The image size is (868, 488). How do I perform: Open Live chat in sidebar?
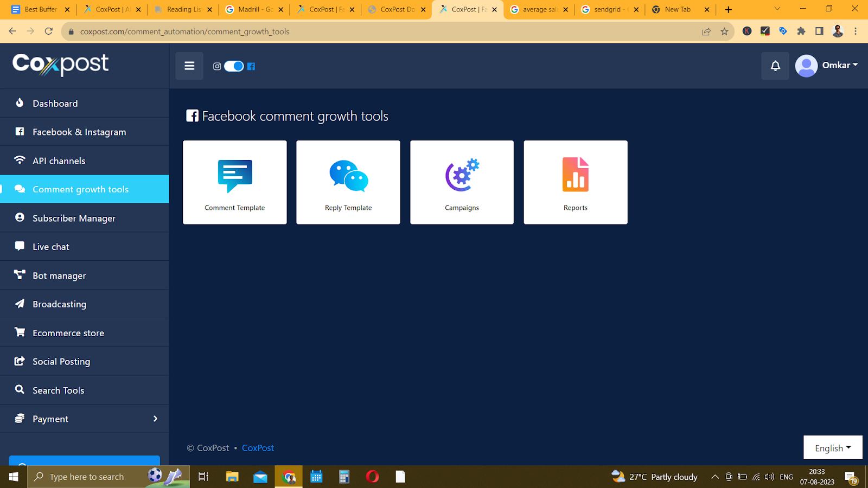(x=85, y=247)
